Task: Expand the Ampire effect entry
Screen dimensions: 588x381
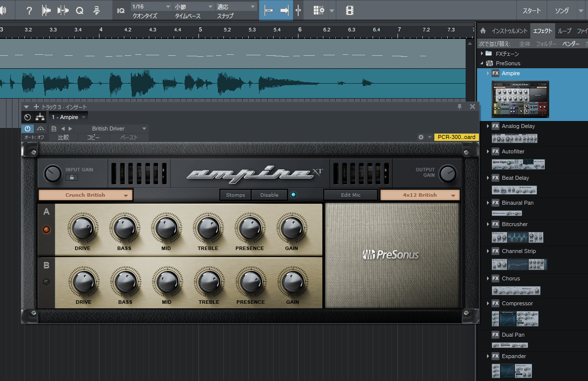Action: (x=488, y=73)
